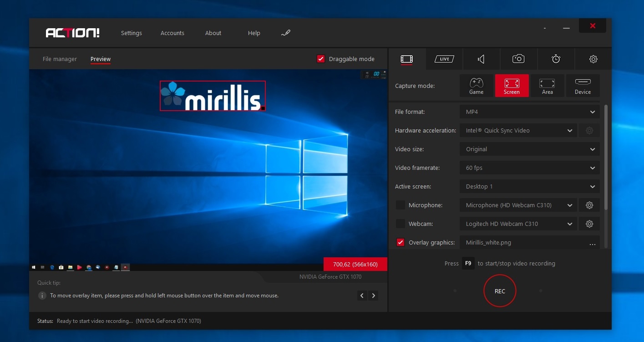Select Screen capture mode

(x=512, y=86)
